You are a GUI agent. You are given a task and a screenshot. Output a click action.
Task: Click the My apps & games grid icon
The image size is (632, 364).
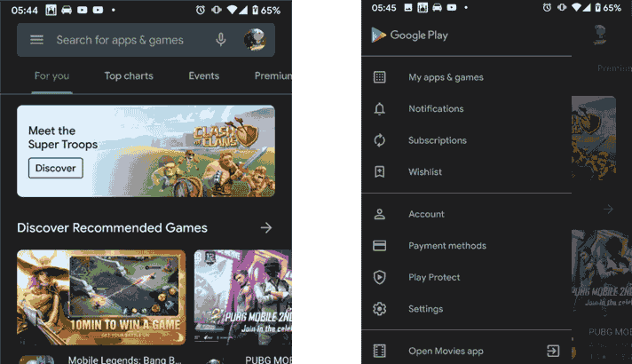[x=379, y=77]
